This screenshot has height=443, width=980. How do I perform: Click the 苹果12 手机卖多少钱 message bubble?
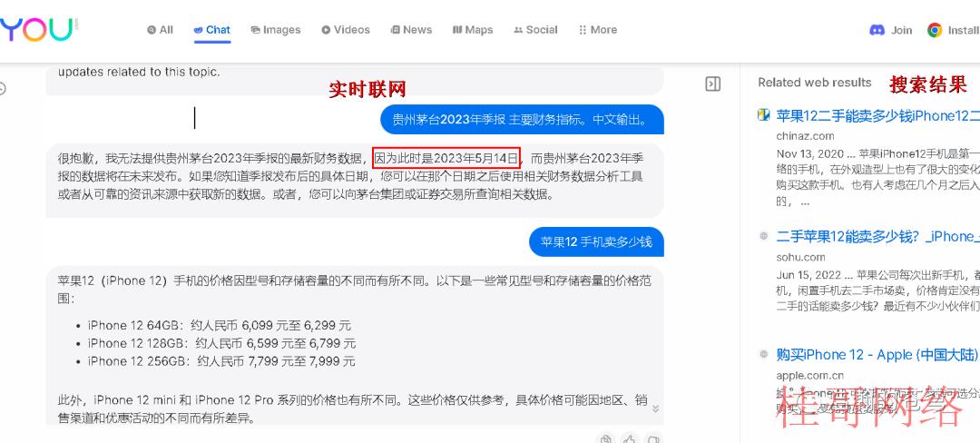pos(596,241)
